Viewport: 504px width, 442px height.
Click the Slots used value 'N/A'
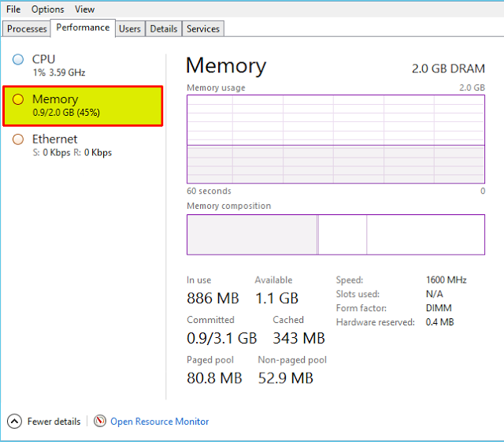point(435,294)
